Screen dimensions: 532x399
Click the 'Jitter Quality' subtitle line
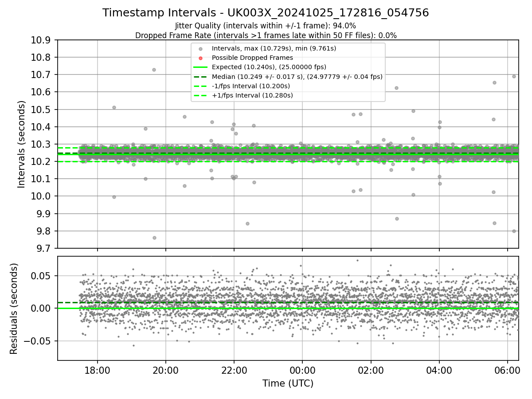click(x=266, y=26)
